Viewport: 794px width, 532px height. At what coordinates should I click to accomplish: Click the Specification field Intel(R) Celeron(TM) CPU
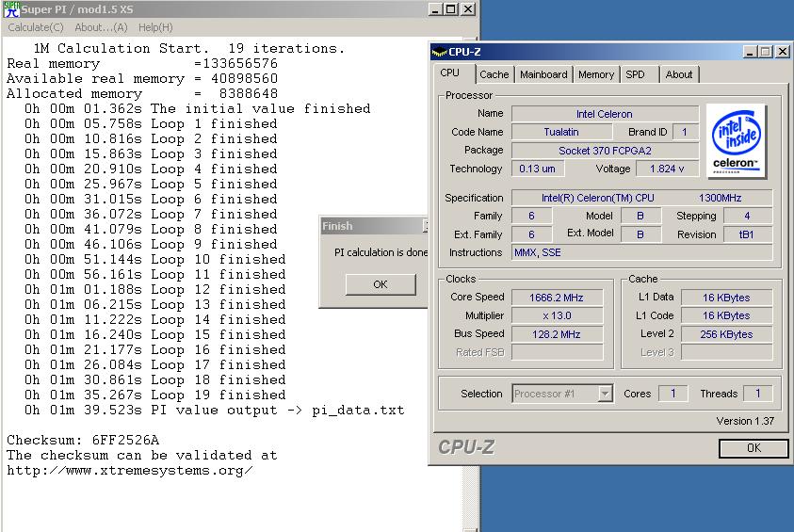[641, 198]
